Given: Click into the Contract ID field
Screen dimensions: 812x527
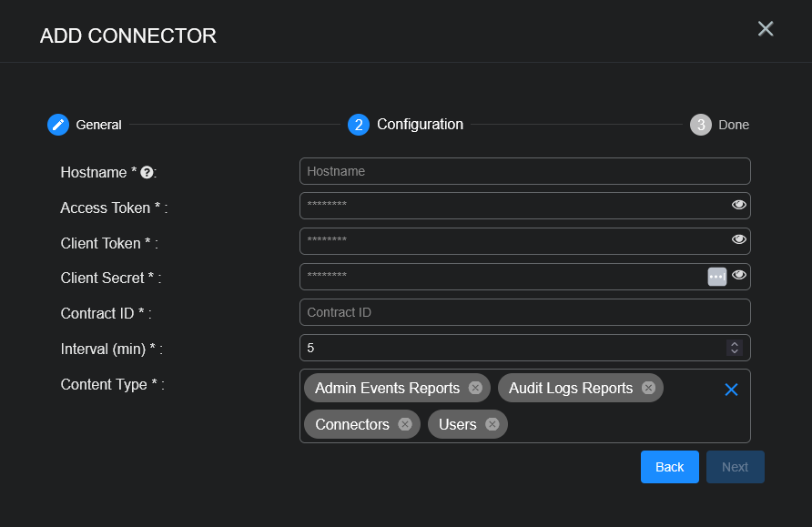Looking at the screenshot, I should [x=524, y=312].
